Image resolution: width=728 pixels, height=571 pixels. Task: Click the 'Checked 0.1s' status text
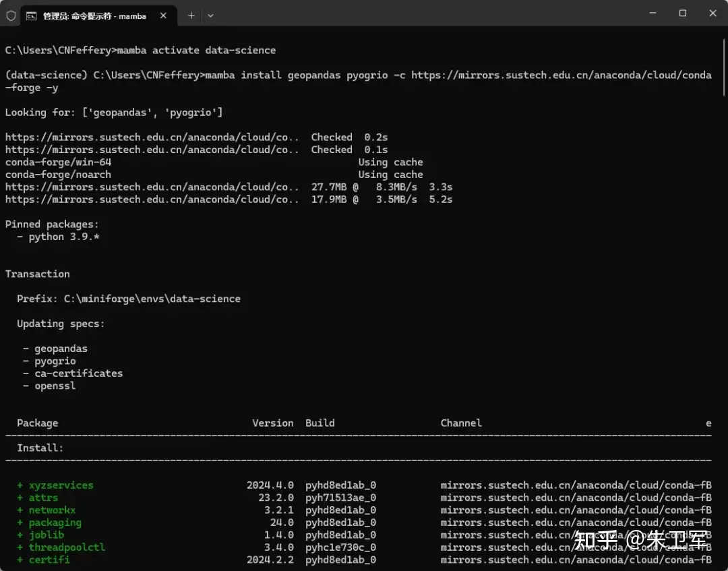349,150
